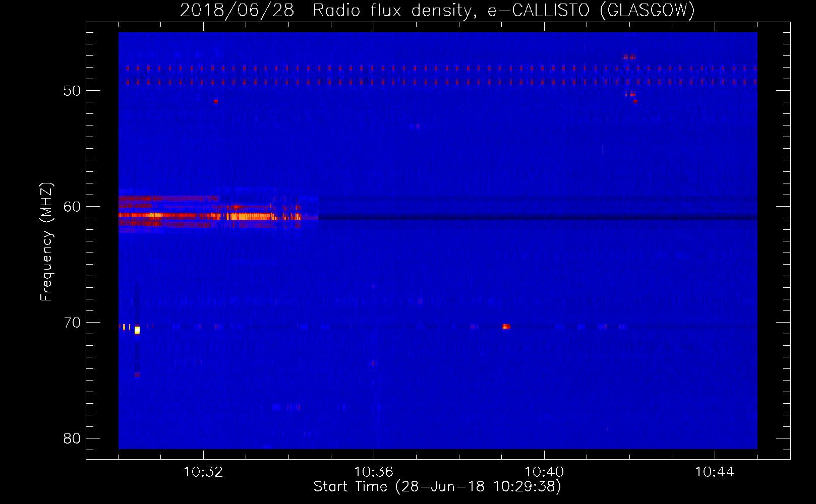816x504 pixels.
Task: Click the 70 frequency tick label
Action: tap(72, 323)
